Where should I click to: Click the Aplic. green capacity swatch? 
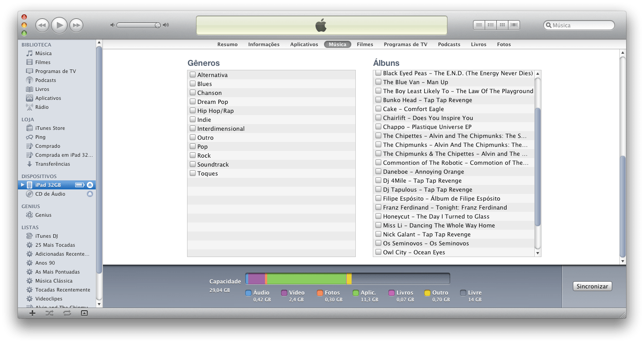coord(356,293)
